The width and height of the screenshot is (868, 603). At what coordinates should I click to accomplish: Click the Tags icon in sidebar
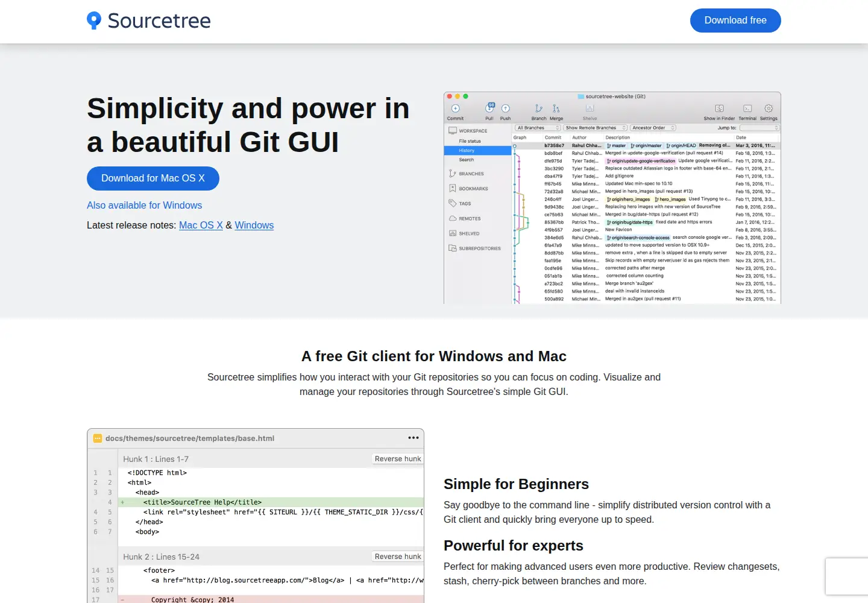453,203
